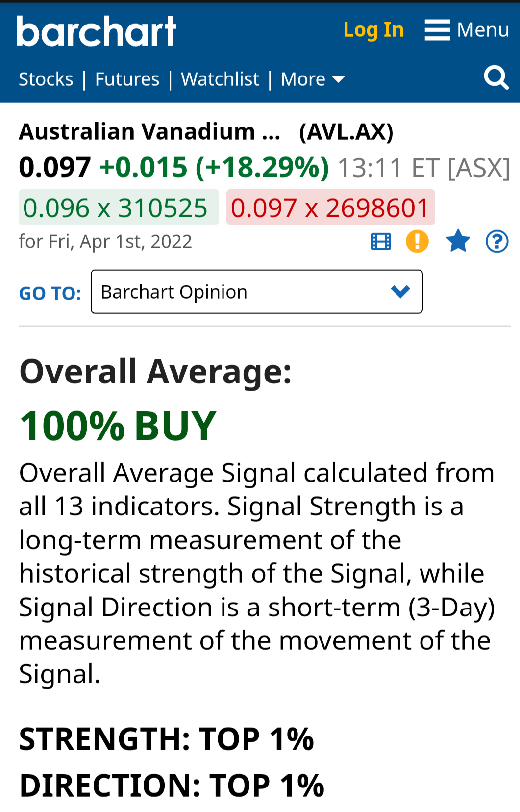
Task: Open the blue help question-mark icon
Action: (x=497, y=241)
